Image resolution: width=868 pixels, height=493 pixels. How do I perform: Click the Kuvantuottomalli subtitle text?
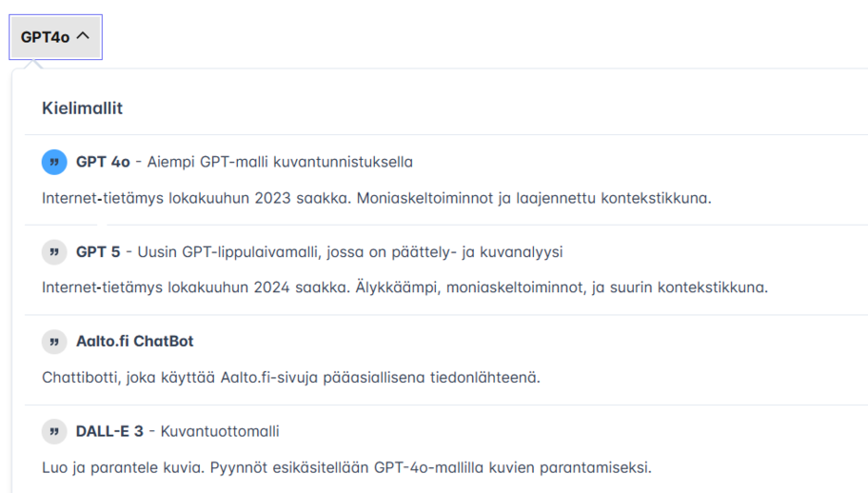(x=220, y=432)
